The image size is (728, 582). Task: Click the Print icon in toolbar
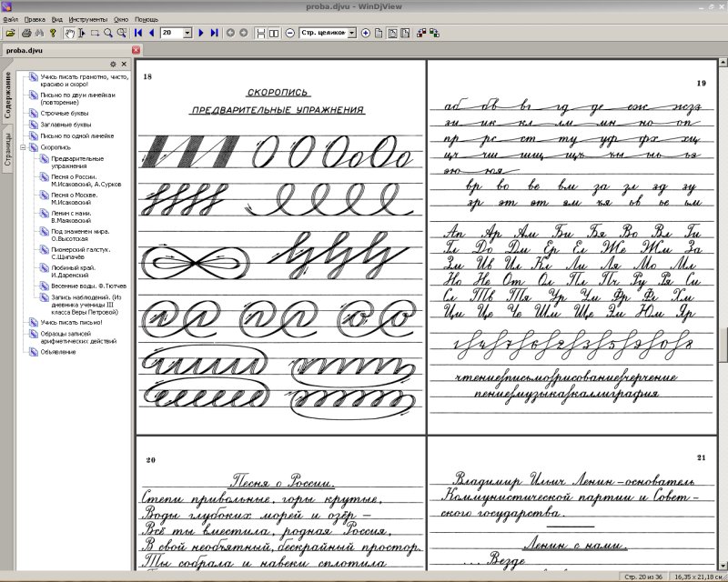point(25,33)
